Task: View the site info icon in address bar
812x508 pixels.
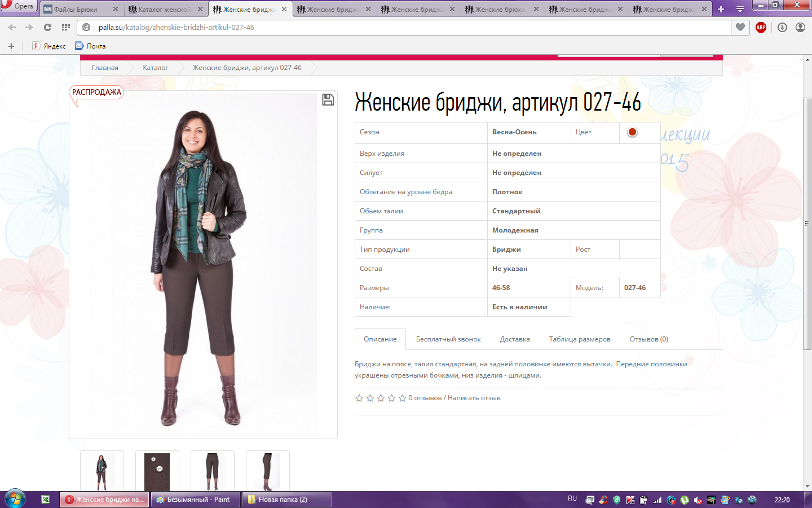Action: (x=86, y=27)
